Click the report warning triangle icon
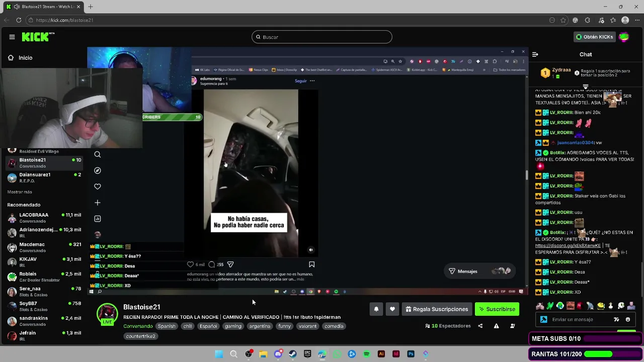 (496, 326)
